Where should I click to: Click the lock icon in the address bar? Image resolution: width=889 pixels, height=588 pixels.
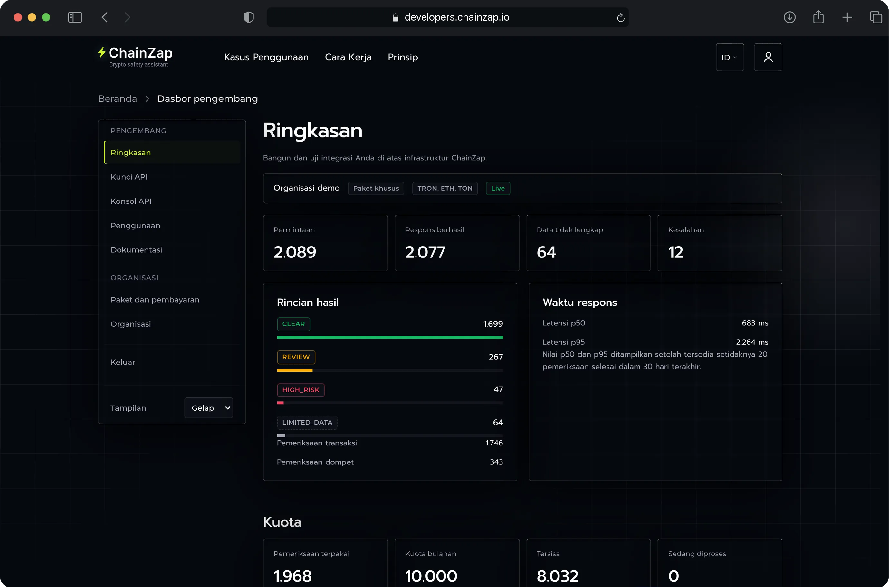(x=395, y=17)
